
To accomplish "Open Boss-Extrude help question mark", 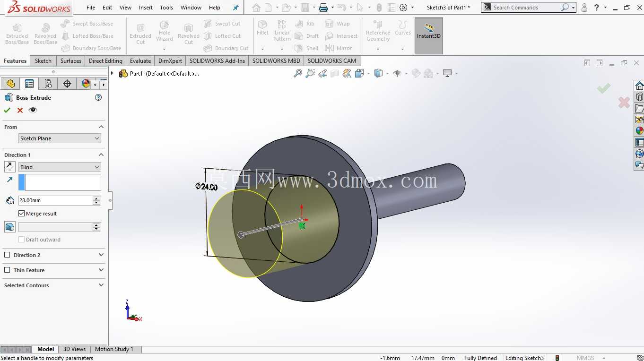I will [x=98, y=97].
